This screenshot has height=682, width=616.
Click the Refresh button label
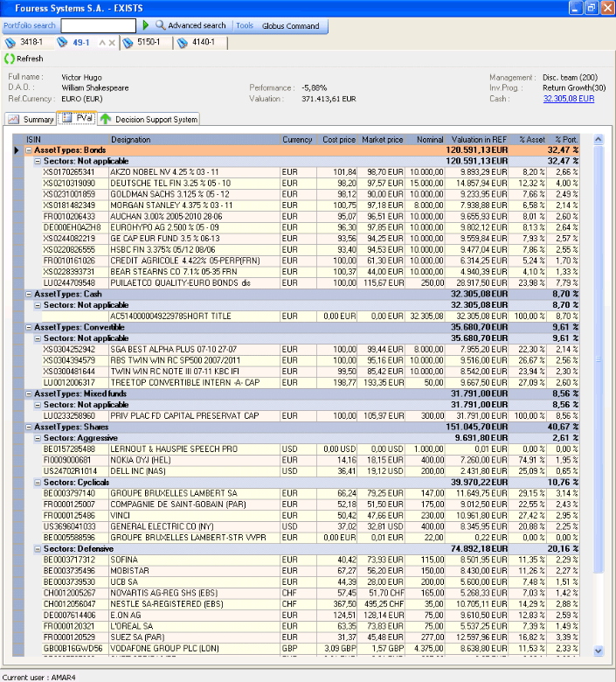coord(30,59)
